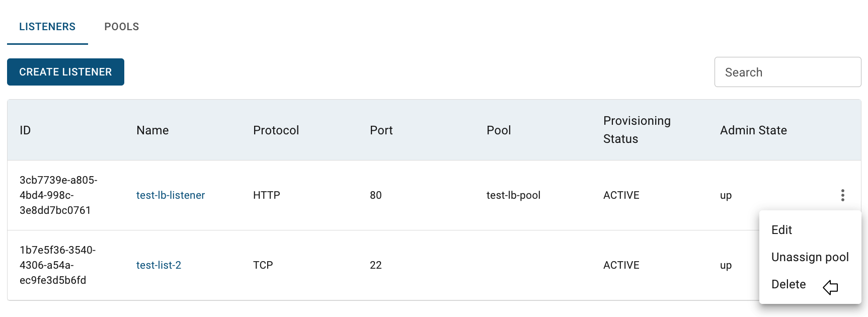Focus the Search input field
Image resolution: width=868 pixels, height=317 pixels.
[787, 72]
